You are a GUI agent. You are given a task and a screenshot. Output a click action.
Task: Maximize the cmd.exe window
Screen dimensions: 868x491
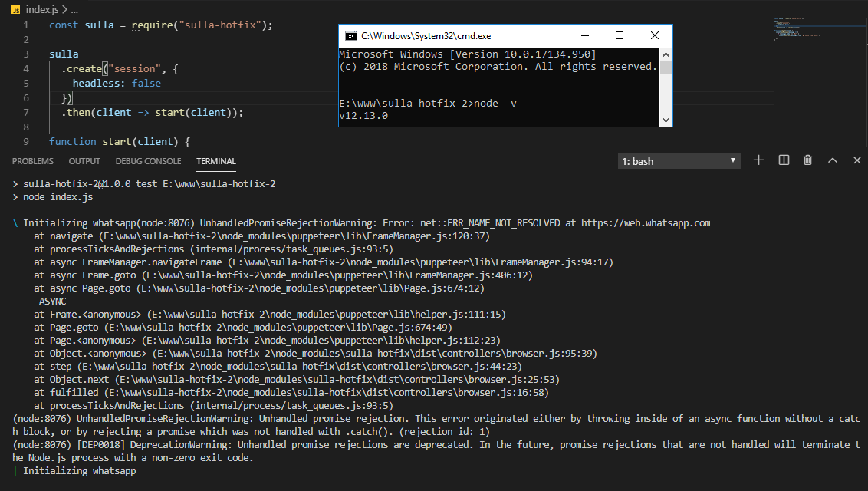[620, 35]
